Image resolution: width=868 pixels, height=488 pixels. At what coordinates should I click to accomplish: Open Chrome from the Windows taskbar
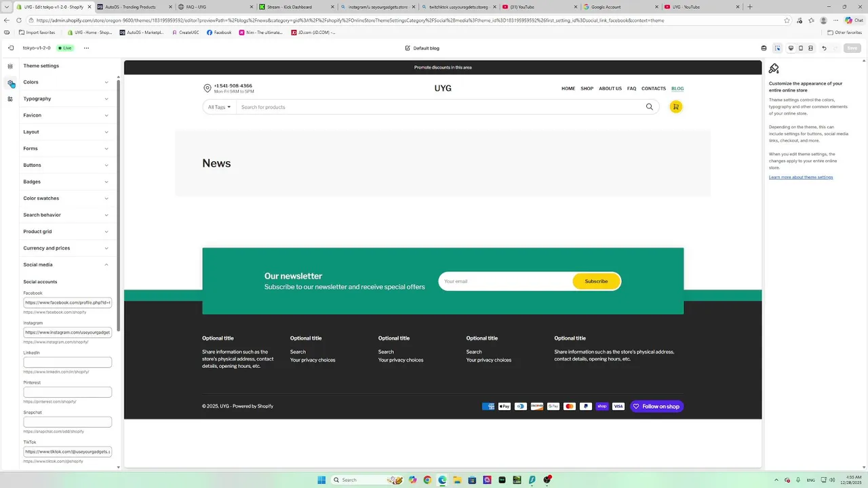[x=427, y=480]
